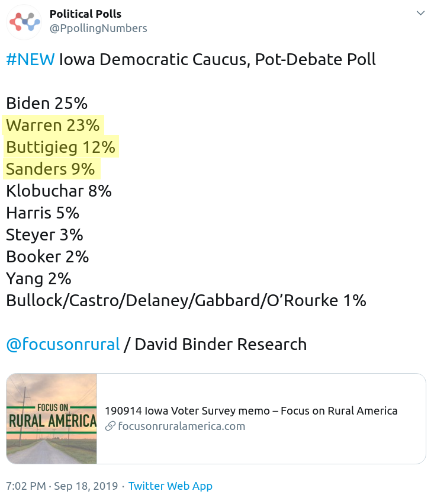Open the #NEW hashtag

[x=31, y=59]
